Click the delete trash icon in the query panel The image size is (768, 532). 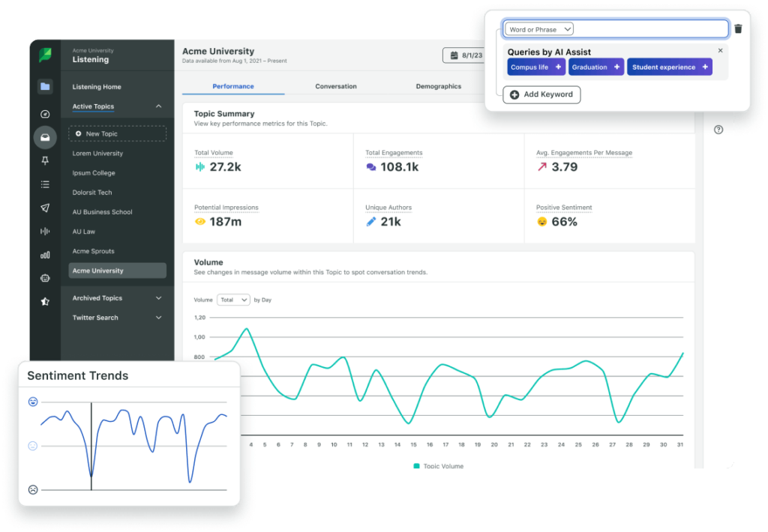point(739,28)
